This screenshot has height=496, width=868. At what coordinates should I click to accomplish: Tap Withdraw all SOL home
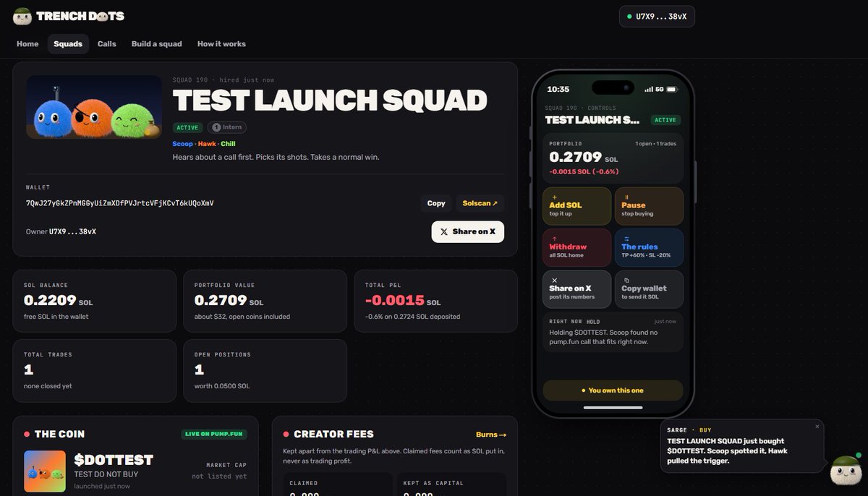577,247
